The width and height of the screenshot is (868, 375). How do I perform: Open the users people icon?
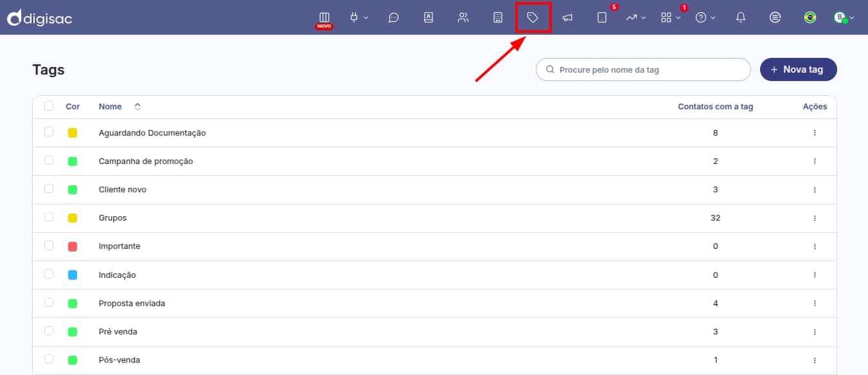point(463,18)
